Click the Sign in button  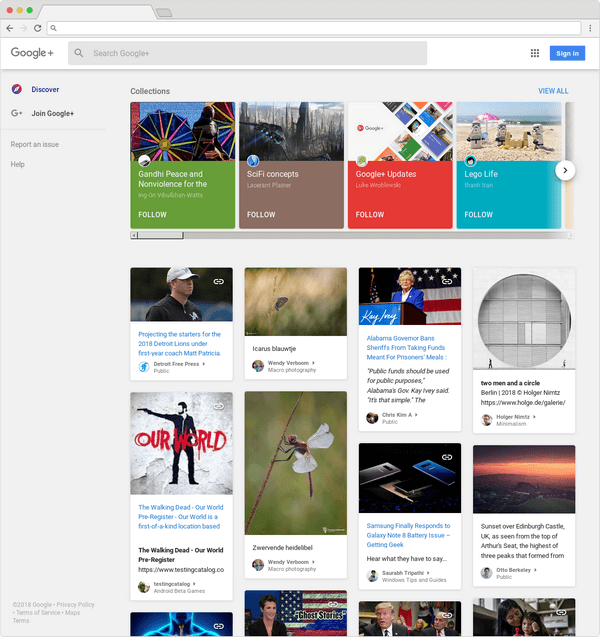point(567,53)
